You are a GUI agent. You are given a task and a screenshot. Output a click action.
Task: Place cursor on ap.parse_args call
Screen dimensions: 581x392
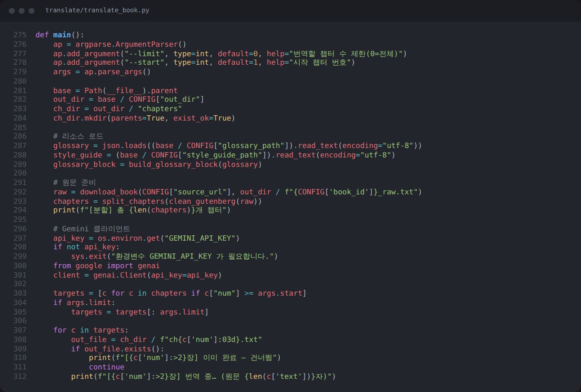[x=117, y=72]
